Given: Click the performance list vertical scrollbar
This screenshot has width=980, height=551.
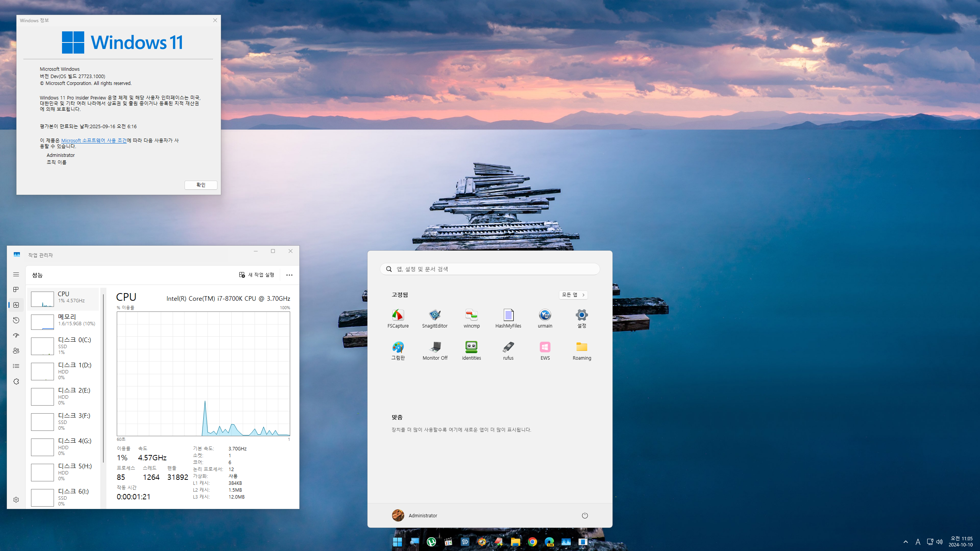Looking at the screenshot, I should [x=103, y=379].
